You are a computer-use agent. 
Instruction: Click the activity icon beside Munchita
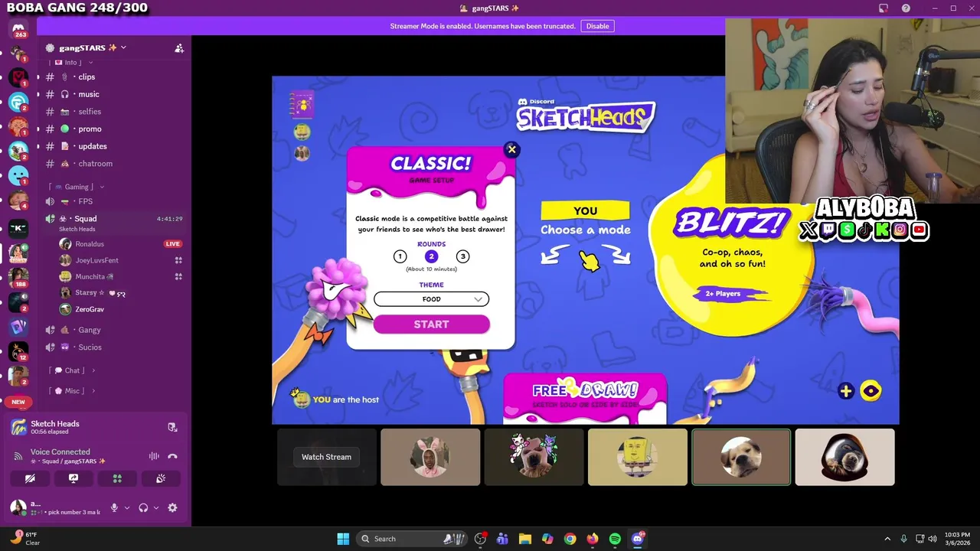coord(178,277)
